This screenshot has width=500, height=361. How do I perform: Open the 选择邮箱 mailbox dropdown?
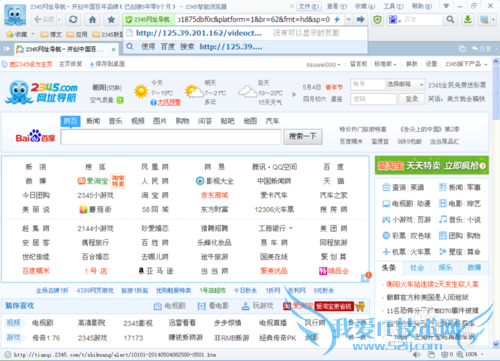tap(405, 85)
